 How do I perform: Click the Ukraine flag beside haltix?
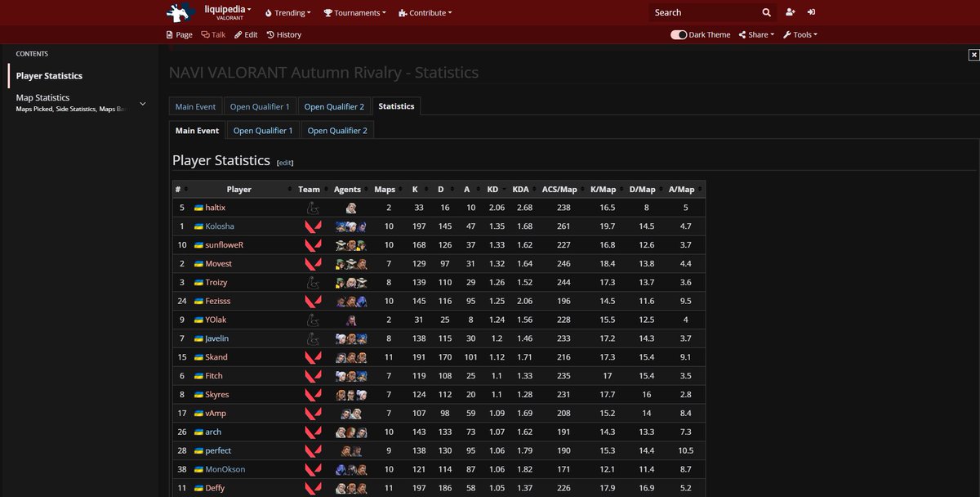(198, 208)
